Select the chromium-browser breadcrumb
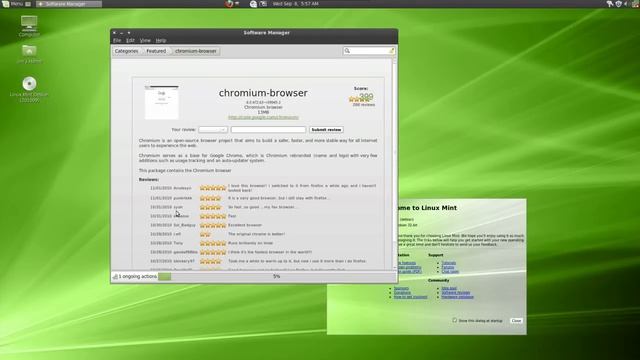Viewport: 640px width, 360px height. coord(196,51)
